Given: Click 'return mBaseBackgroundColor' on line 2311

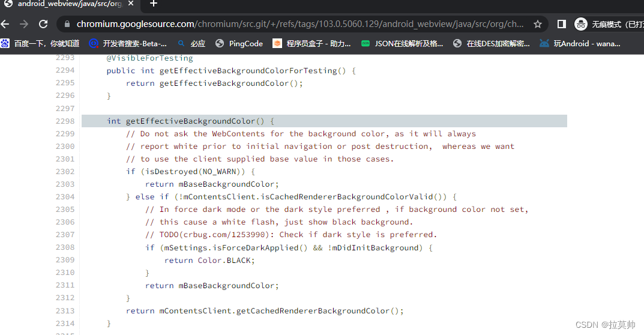Looking at the screenshot, I should [212, 286].
